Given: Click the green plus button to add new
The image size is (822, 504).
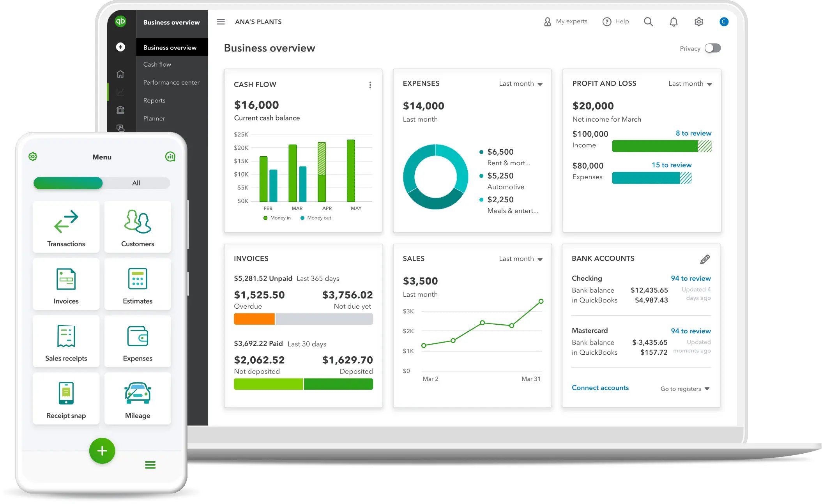Looking at the screenshot, I should (102, 451).
